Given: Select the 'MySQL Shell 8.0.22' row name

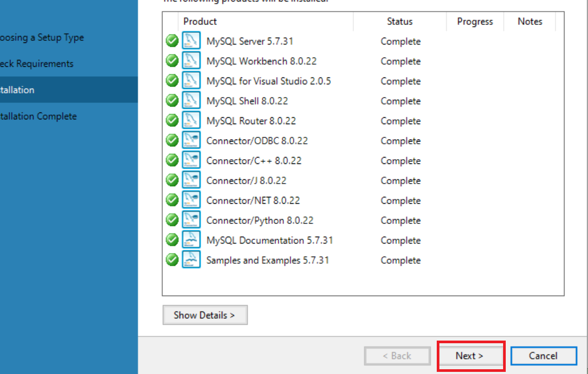Looking at the screenshot, I should pos(247,101).
